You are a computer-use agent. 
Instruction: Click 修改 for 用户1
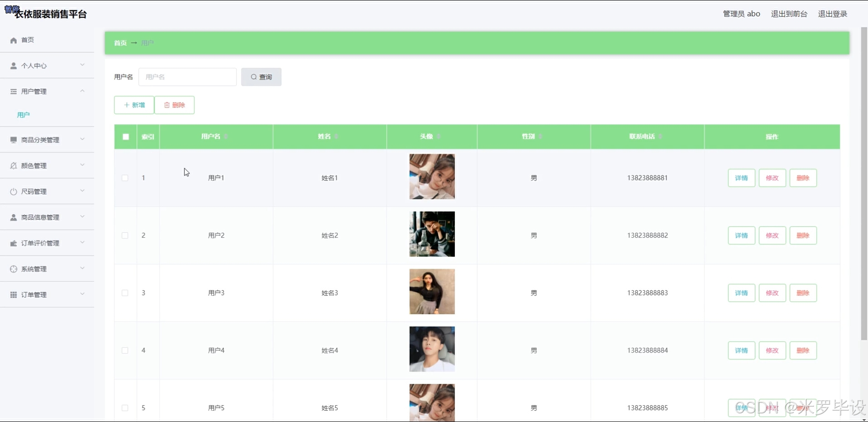[773, 178]
